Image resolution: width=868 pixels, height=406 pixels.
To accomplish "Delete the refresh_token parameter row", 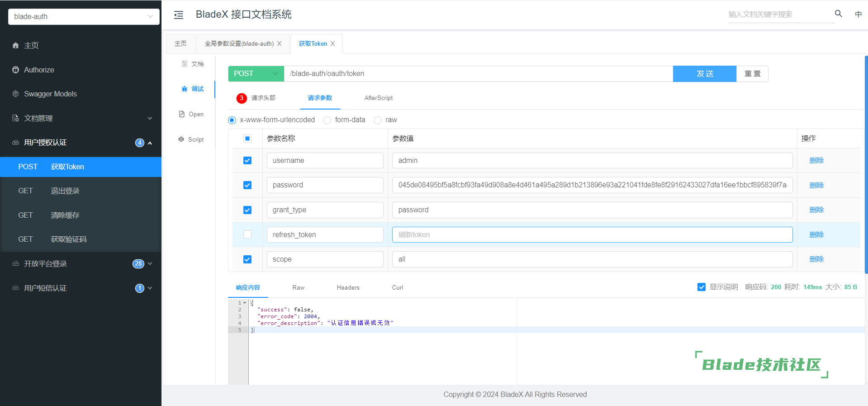I will click(816, 234).
